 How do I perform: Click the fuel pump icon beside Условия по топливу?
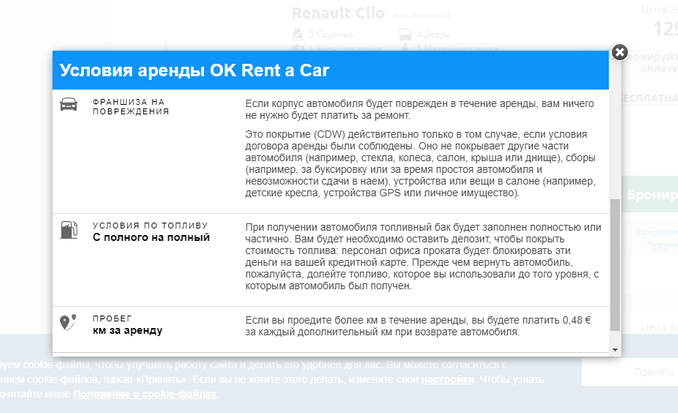(69, 230)
